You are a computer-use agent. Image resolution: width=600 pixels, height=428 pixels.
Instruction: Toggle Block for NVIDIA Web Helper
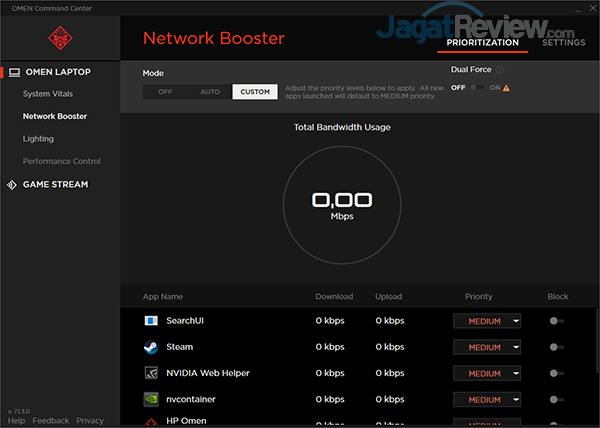[x=557, y=373]
